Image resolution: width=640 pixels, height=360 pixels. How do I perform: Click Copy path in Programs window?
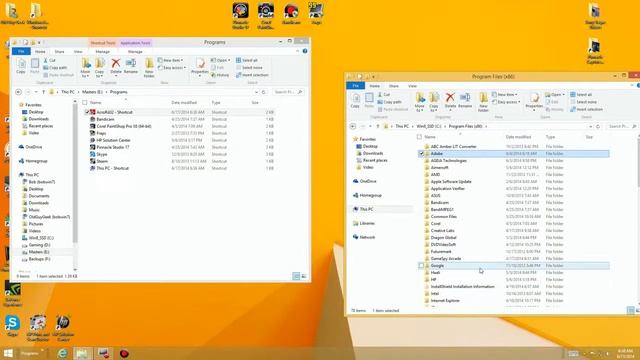coord(55,68)
